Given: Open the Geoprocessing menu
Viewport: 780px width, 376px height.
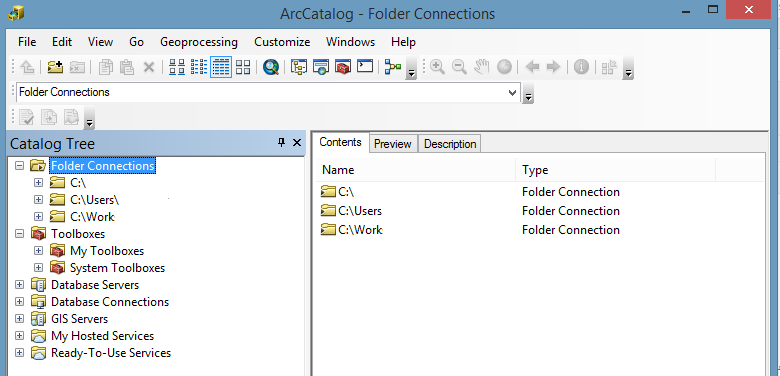Looking at the screenshot, I should 199,42.
